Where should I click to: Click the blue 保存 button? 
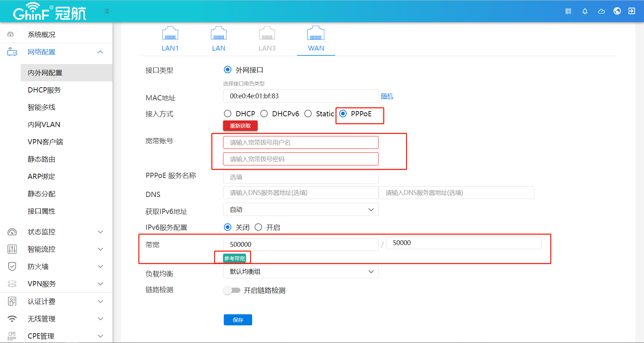tap(238, 320)
